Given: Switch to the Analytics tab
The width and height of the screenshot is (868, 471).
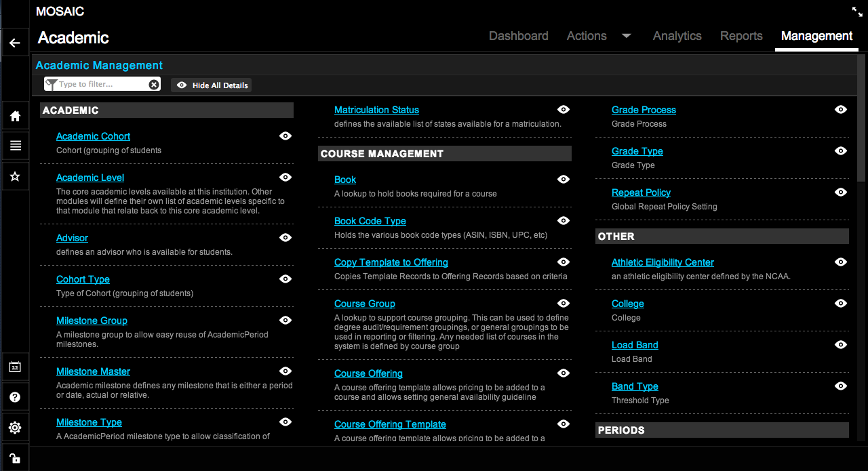Looking at the screenshot, I should pos(677,36).
